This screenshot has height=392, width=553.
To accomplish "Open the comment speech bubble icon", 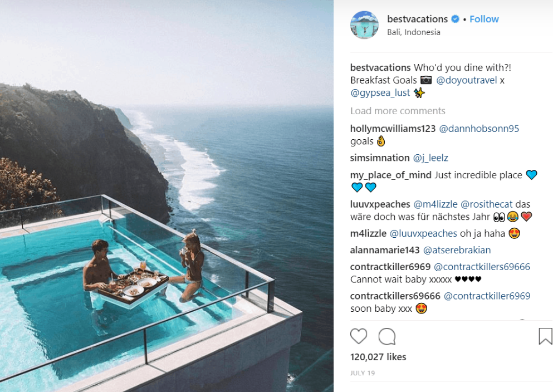I will (x=387, y=336).
